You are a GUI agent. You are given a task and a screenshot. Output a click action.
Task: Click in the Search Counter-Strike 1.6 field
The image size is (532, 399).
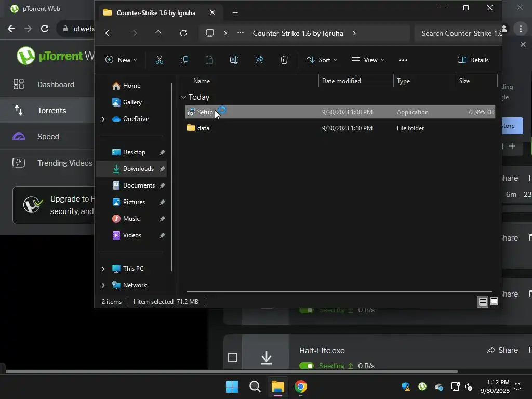pos(458,33)
